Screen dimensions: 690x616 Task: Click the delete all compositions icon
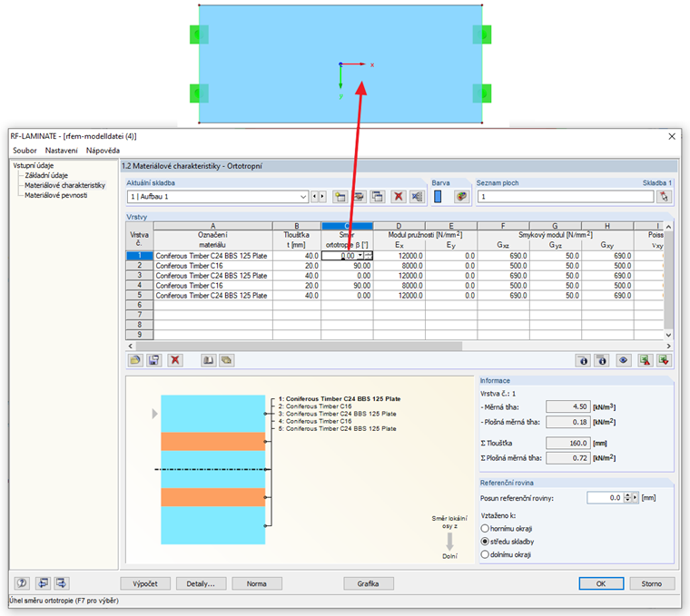coord(417,197)
